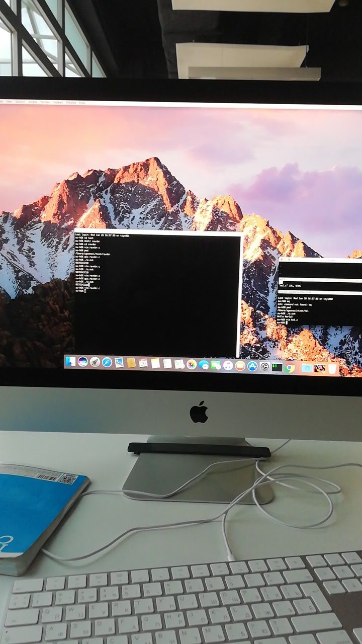The height and width of the screenshot is (644, 362).
Task: Open the blue folder stack in Dock
Action: (x=306, y=368)
